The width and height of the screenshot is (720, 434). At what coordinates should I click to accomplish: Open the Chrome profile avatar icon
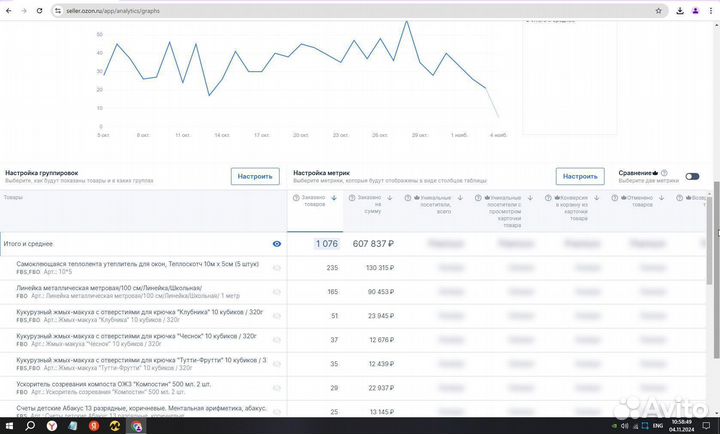(x=692, y=10)
